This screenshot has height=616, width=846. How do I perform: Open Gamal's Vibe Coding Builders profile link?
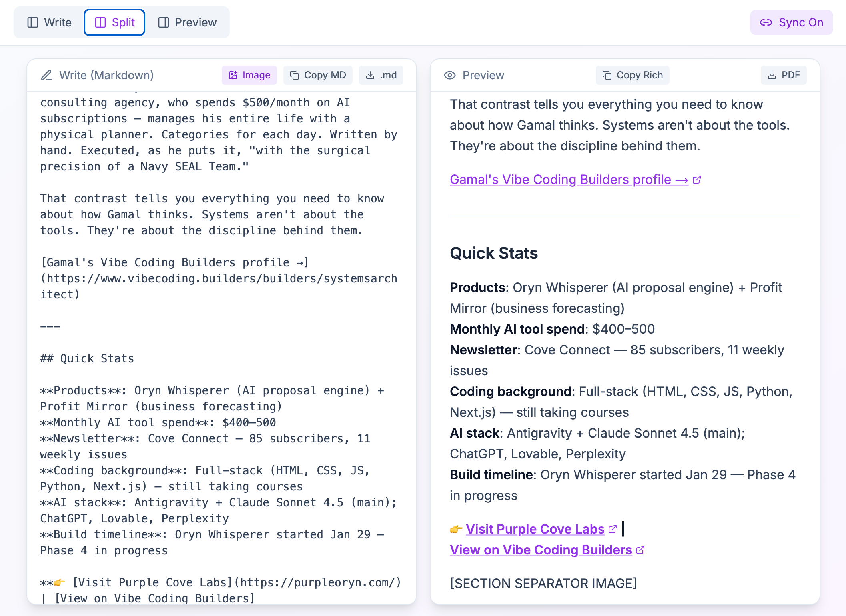(560, 180)
